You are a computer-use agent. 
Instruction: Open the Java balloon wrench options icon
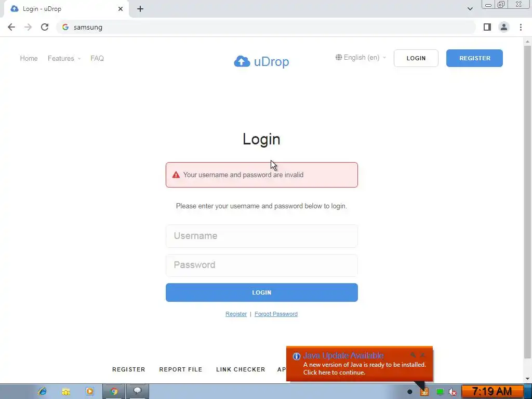point(413,355)
